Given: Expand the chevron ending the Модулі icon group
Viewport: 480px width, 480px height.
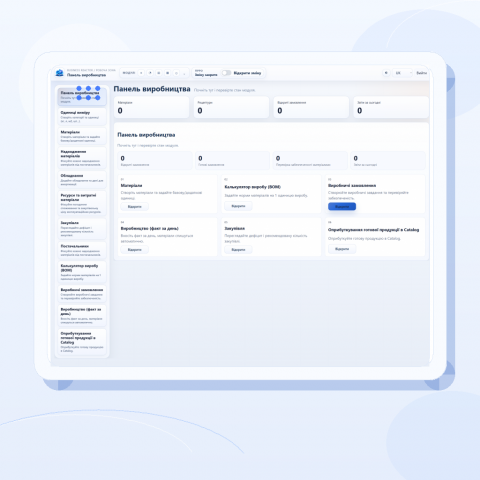Looking at the screenshot, I should pyautogui.click(x=184, y=73).
